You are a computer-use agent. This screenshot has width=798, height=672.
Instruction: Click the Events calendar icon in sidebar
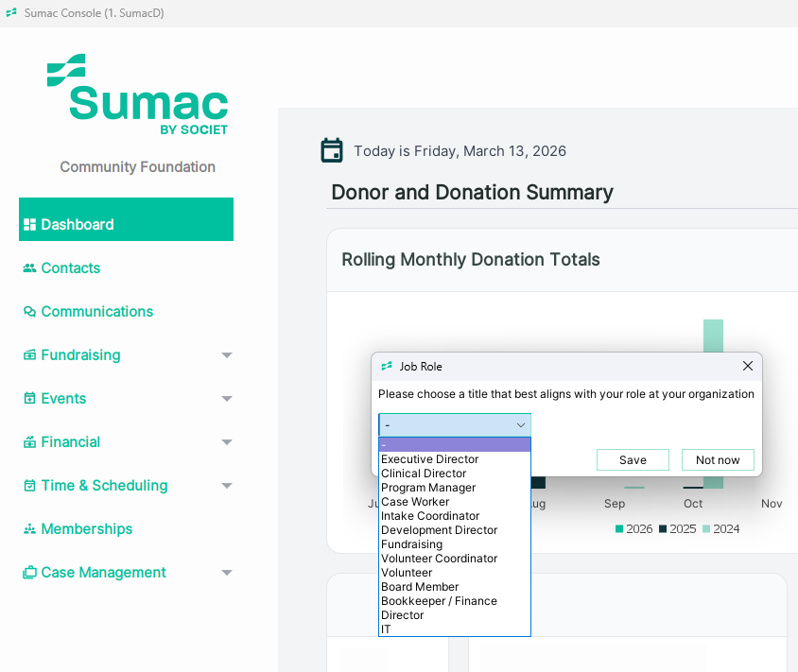pyautogui.click(x=29, y=399)
